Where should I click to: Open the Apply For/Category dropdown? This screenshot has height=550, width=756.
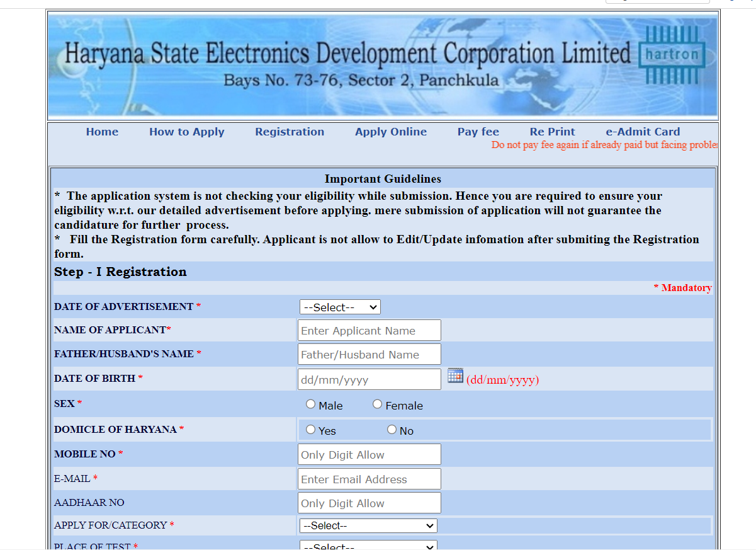tap(368, 525)
